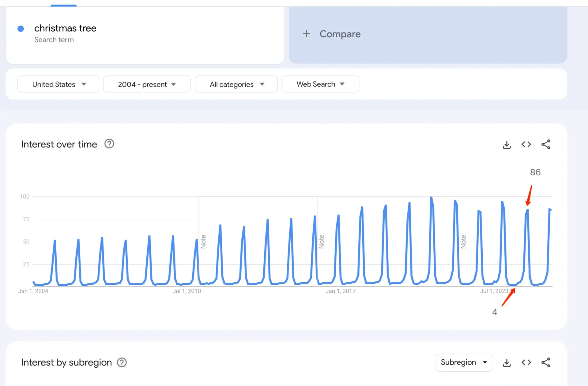Open the All categories dropdown
The image size is (588, 386).
pos(236,84)
